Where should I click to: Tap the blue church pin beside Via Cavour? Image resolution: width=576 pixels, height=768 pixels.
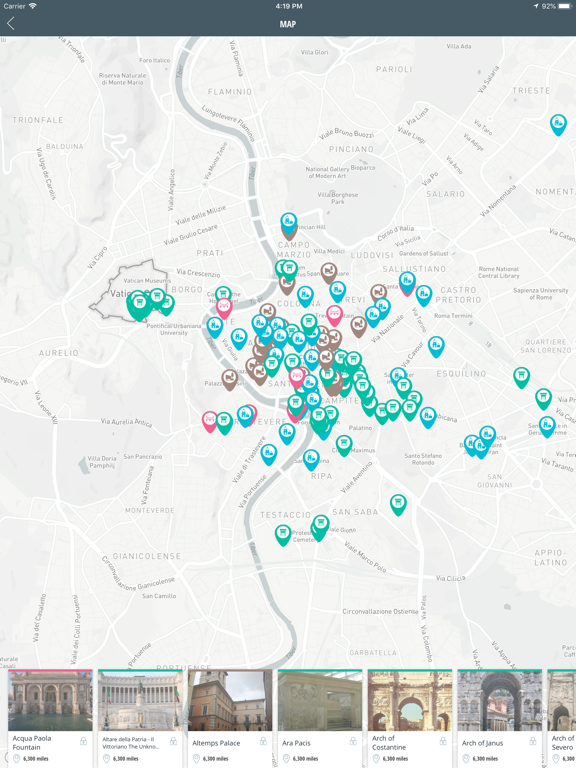[x=436, y=346]
